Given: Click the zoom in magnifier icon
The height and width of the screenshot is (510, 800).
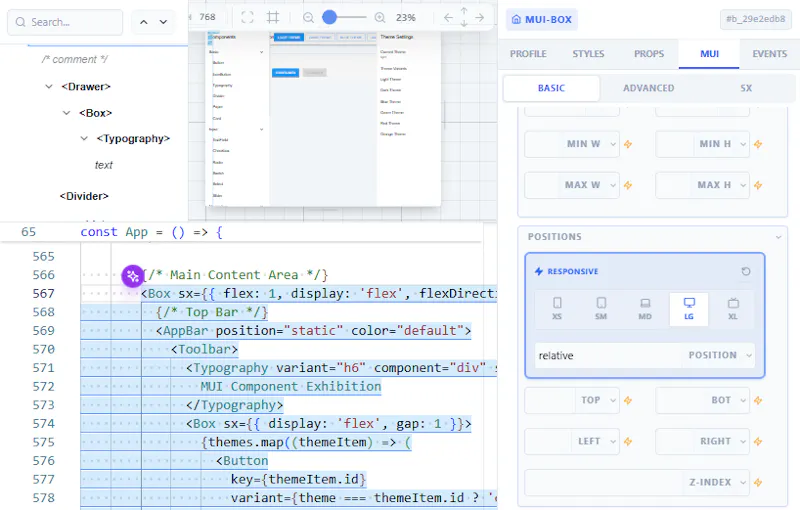Looking at the screenshot, I should [380, 17].
